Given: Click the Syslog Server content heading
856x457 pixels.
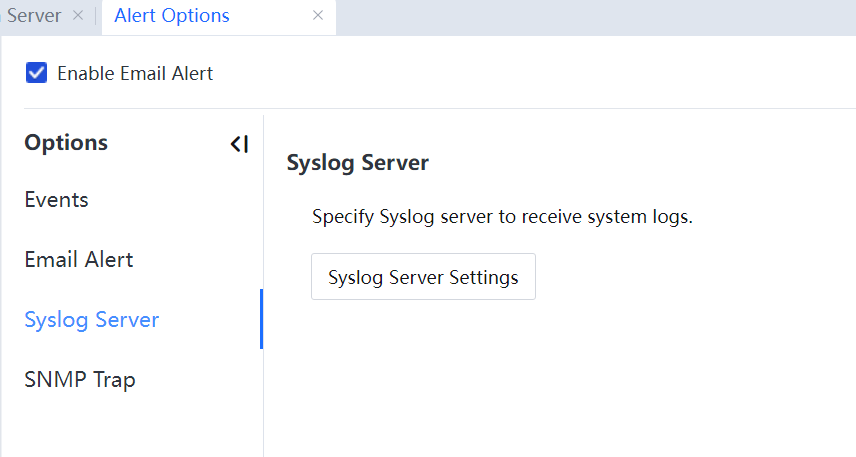Looking at the screenshot, I should coord(357,163).
